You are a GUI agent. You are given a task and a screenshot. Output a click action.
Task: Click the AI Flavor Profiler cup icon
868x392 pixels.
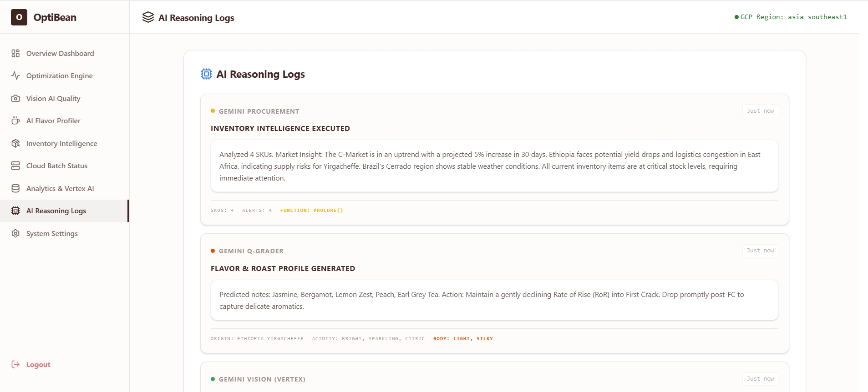click(15, 121)
